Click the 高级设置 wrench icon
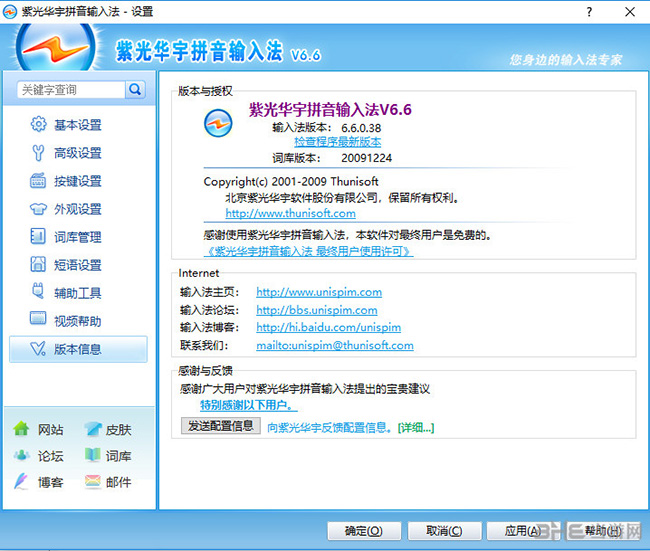Image resolution: width=650 pixels, height=551 pixels. click(x=38, y=153)
